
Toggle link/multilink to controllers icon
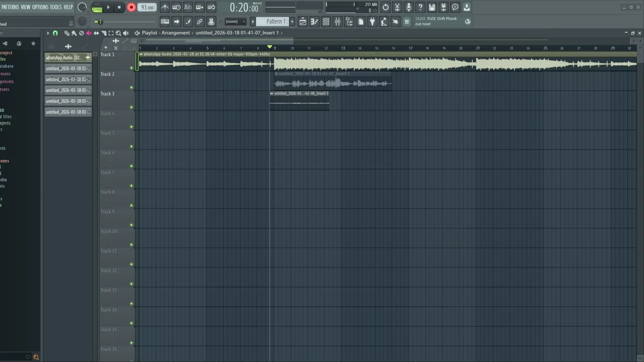[200, 22]
